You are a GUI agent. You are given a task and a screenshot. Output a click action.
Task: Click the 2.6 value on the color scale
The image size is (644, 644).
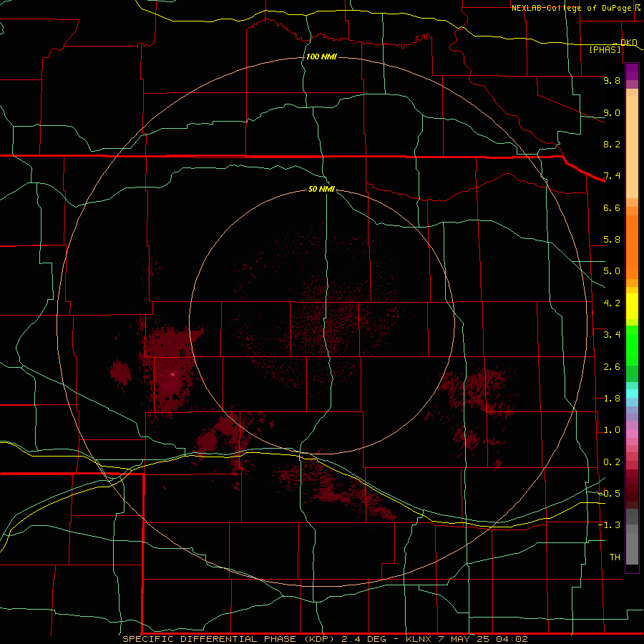pyautogui.click(x=612, y=367)
